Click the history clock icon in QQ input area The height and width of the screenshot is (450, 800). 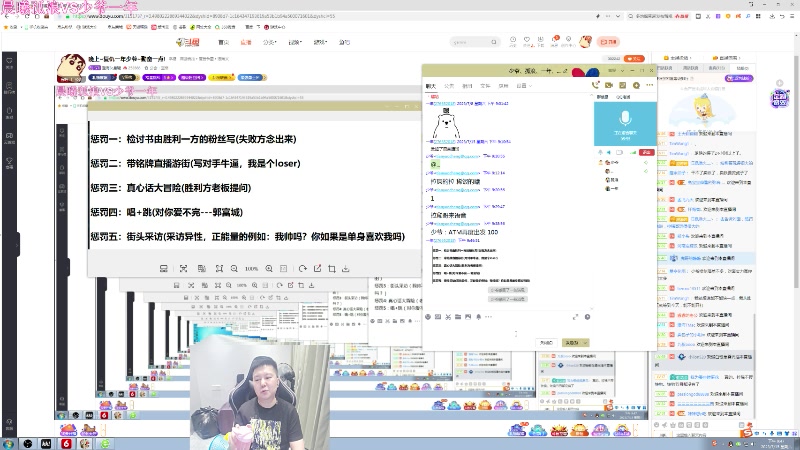tap(587, 317)
